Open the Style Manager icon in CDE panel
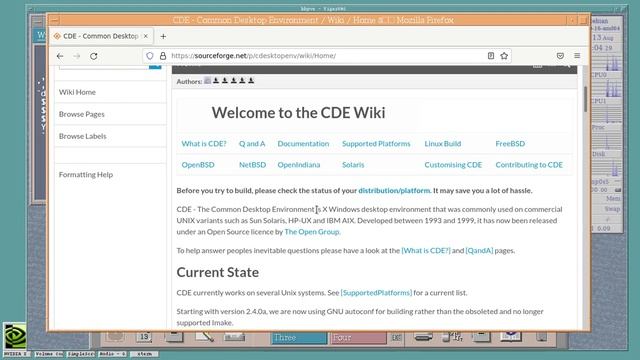This screenshot has width=640, height=360. (x=453, y=337)
